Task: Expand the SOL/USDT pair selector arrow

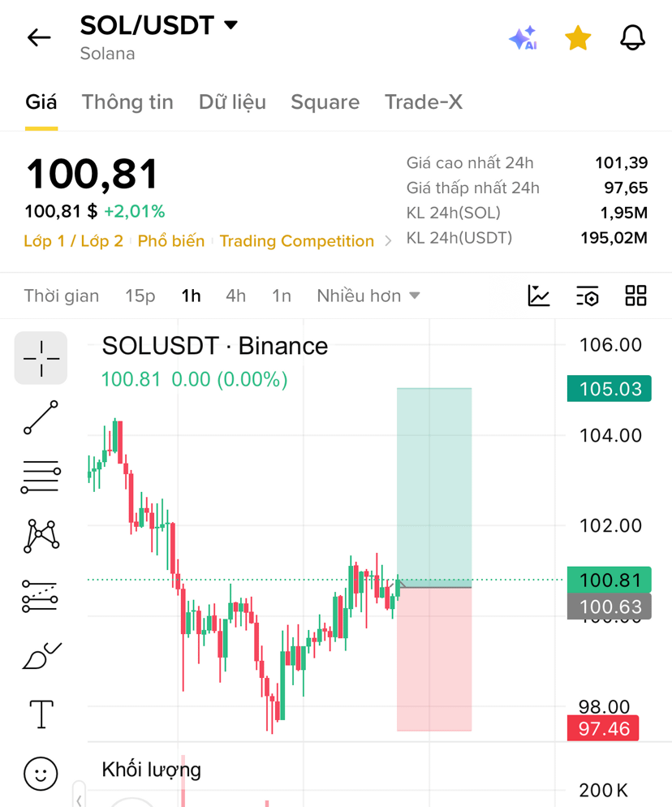Action: pos(231,24)
